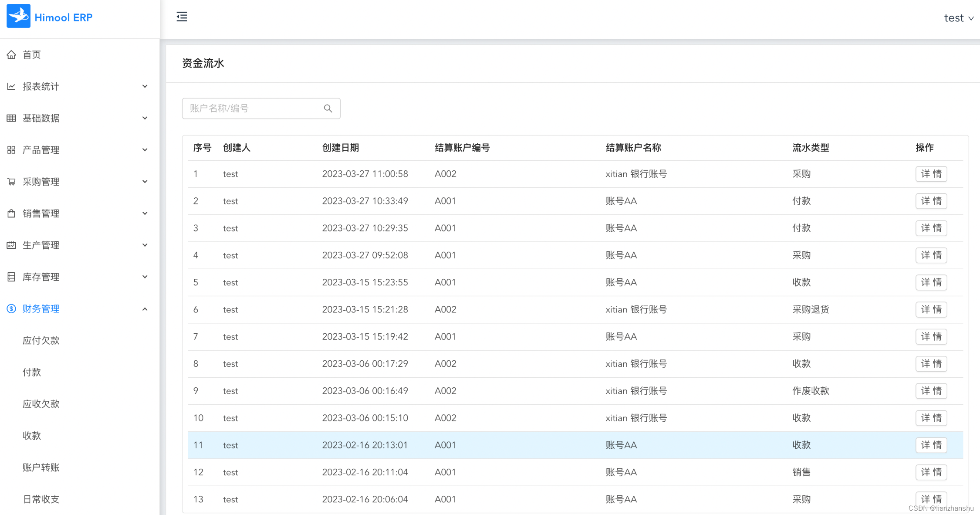
Task: Open 详情 for row 12 销售
Action: click(931, 472)
